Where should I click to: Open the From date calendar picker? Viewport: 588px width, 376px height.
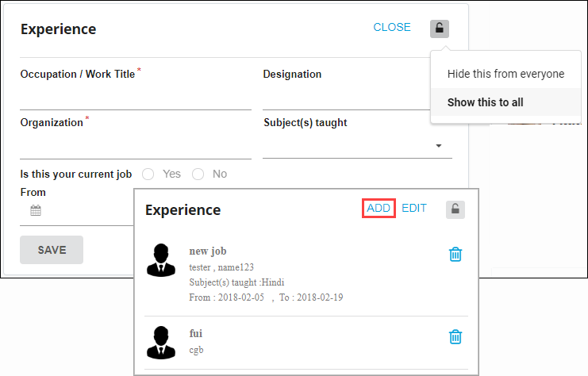point(35,211)
